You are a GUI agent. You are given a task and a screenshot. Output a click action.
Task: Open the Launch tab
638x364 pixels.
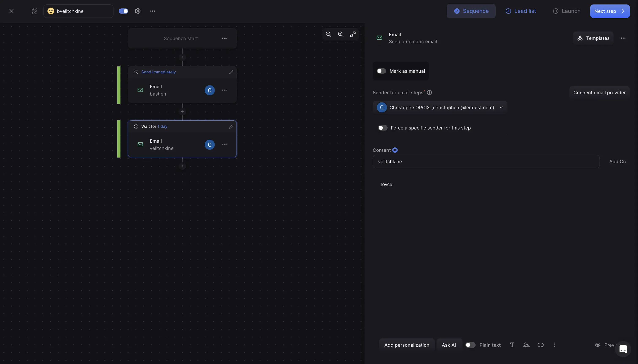566,11
